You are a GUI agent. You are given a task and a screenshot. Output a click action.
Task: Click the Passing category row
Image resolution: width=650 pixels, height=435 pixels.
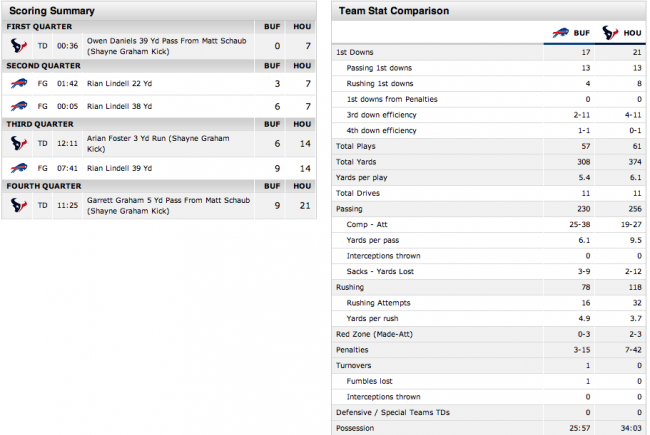(489, 209)
